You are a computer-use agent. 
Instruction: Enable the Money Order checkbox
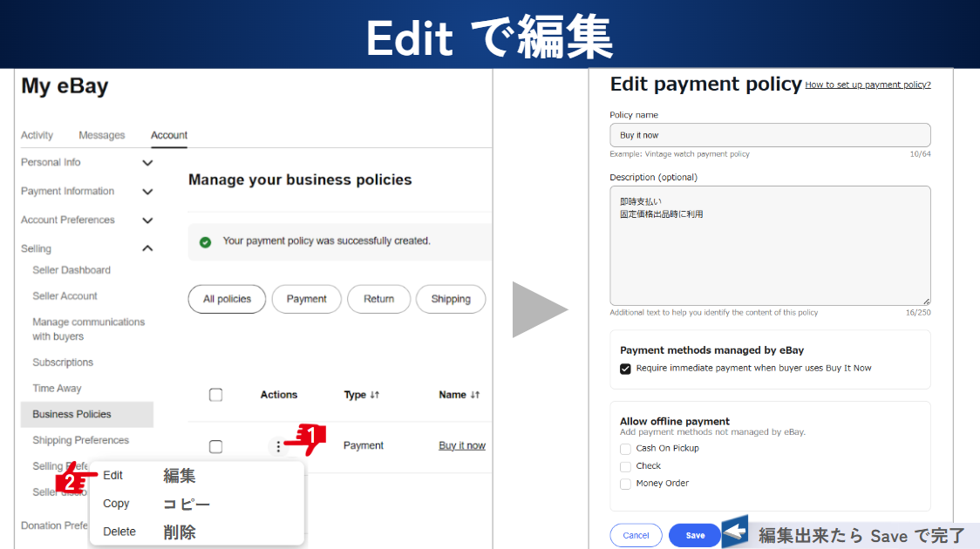(x=625, y=484)
